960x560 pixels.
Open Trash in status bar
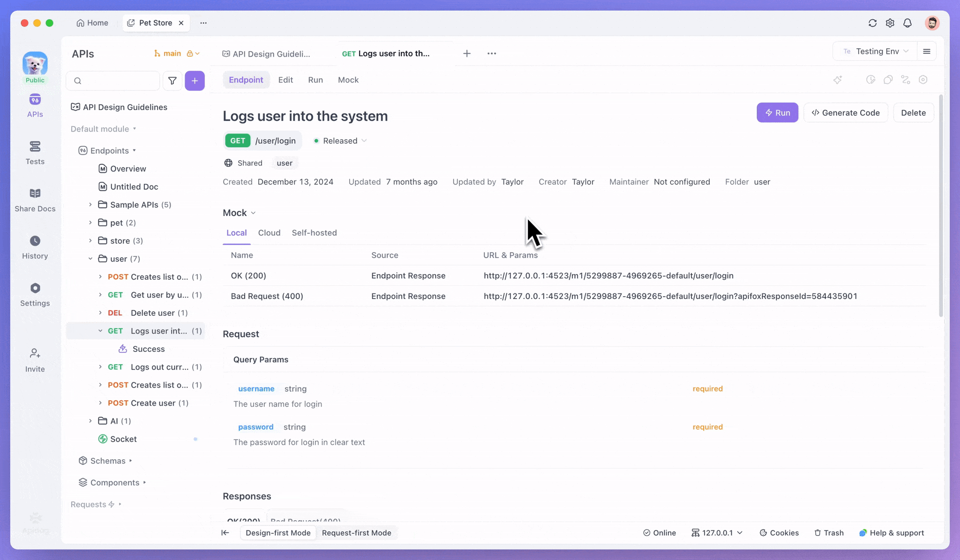pos(829,533)
